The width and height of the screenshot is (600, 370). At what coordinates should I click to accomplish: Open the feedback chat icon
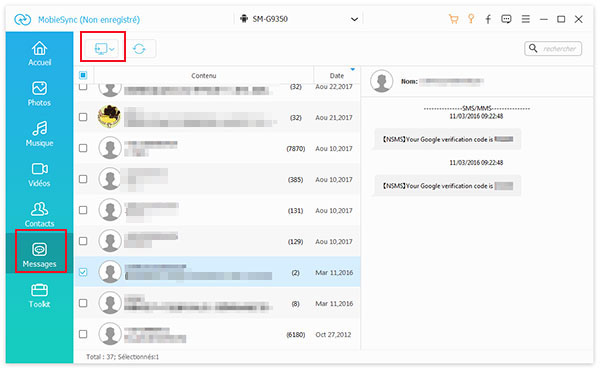[x=506, y=19]
